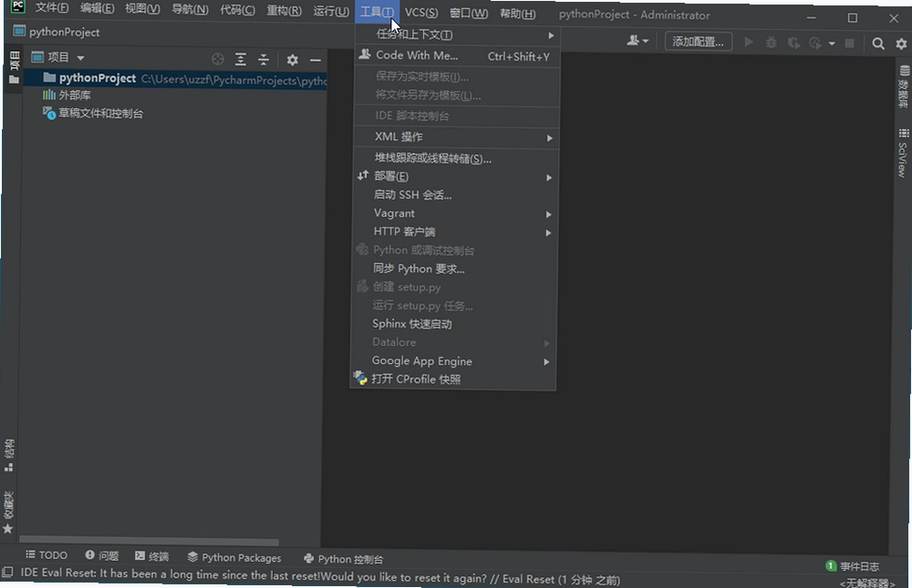912x588 pixels.
Task: Select 堆栈跟踪或线程转储(S)... entry
Action: click(457, 158)
